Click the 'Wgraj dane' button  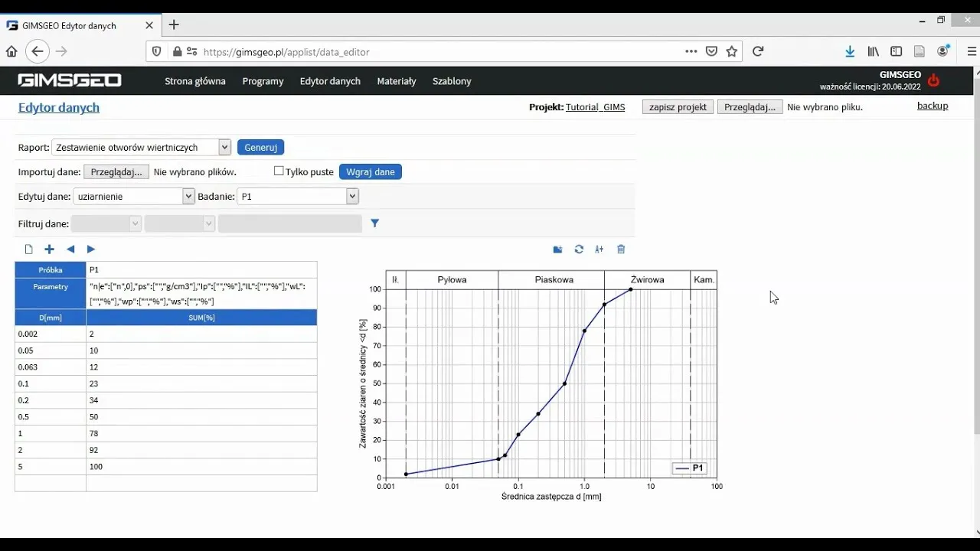pyautogui.click(x=371, y=172)
